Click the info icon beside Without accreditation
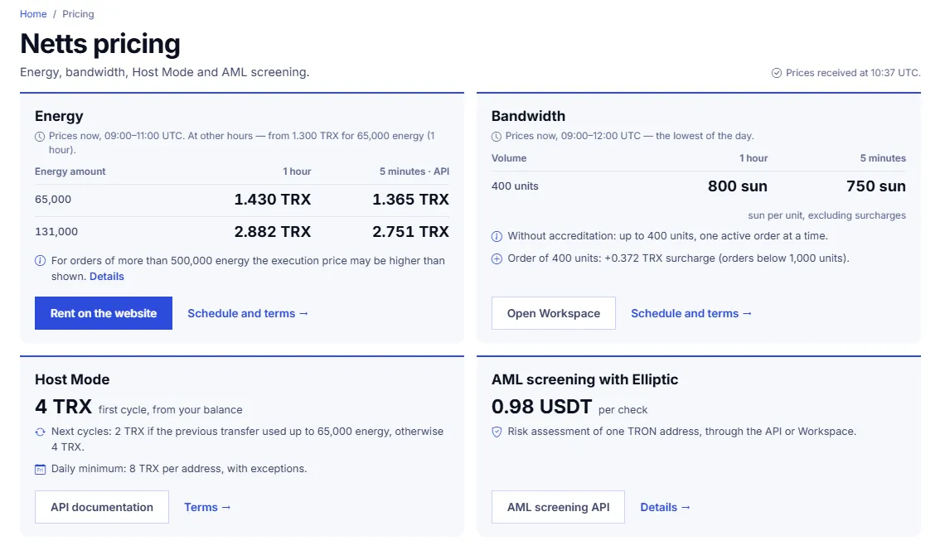 497,236
